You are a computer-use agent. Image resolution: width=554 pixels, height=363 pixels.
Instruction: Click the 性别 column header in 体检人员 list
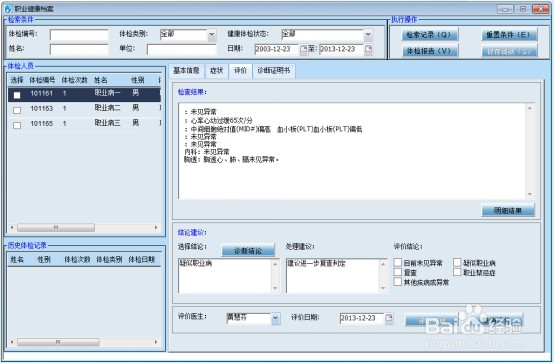(x=137, y=80)
